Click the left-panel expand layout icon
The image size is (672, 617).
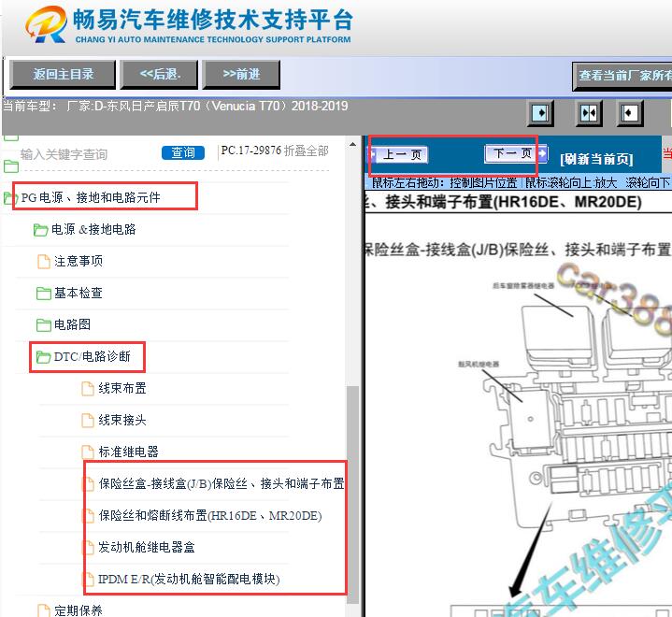pyautogui.click(x=540, y=113)
